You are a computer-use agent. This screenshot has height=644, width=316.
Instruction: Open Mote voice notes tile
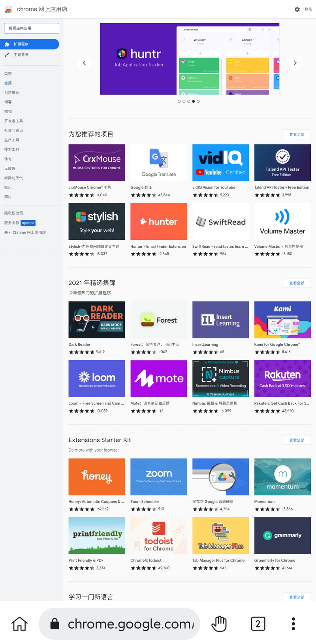coord(159,387)
